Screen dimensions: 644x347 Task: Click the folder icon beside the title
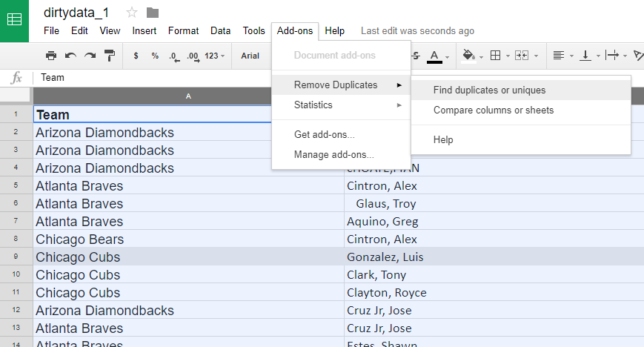(153, 12)
